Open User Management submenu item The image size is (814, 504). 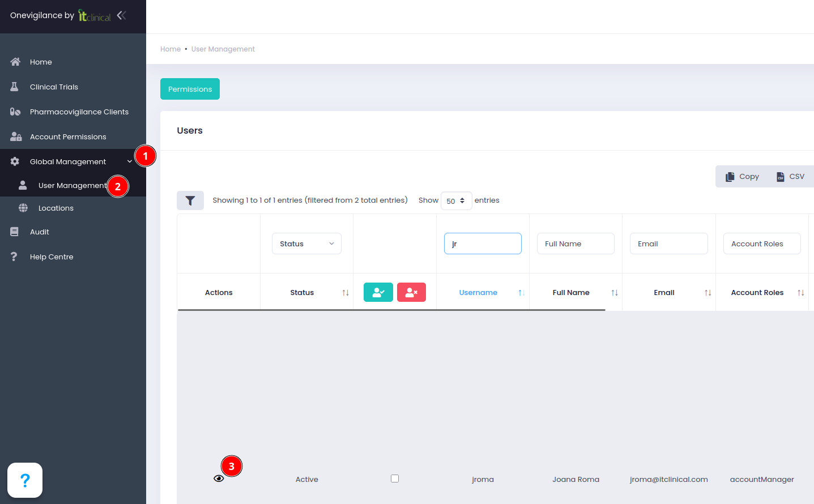[x=73, y=186]
